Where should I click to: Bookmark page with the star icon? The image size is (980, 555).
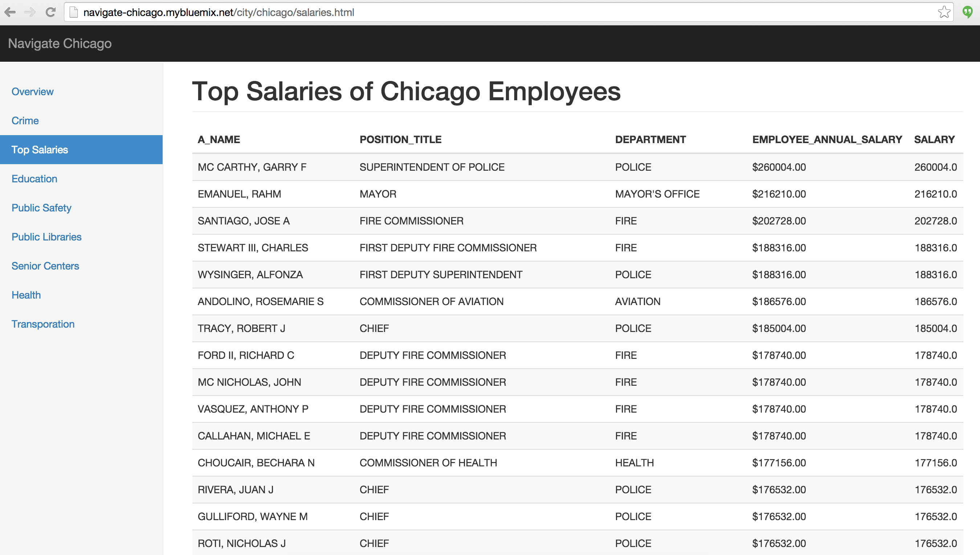pos(944,12)
